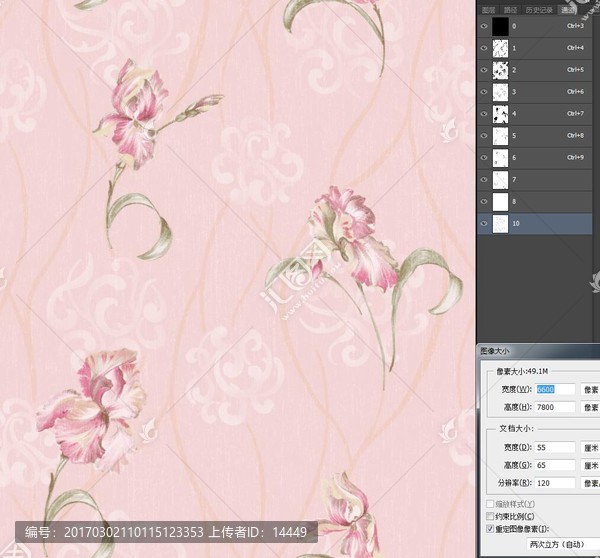Image resolution: width=600 pixels, height=558 pixels.
Task: Enable the 约束比例(C) checkbox
Action: [x=490, y=516]
